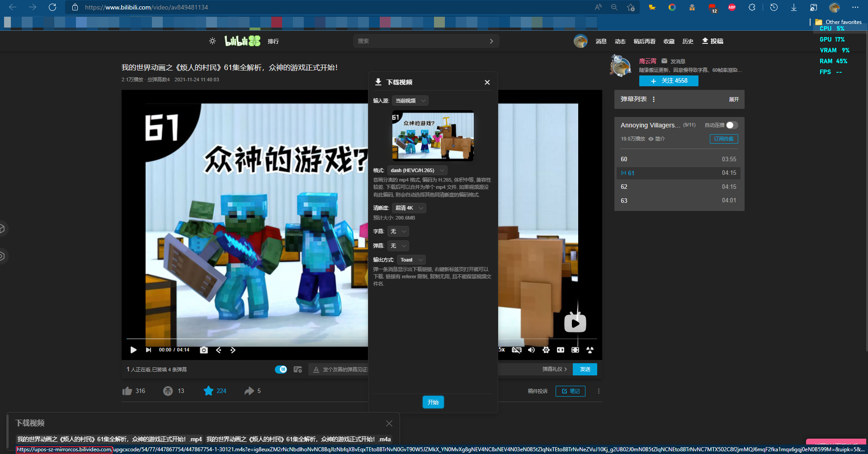Favorite the video using the star icon
This screenshot has height=454, width=868.
[x=208, y=391]
